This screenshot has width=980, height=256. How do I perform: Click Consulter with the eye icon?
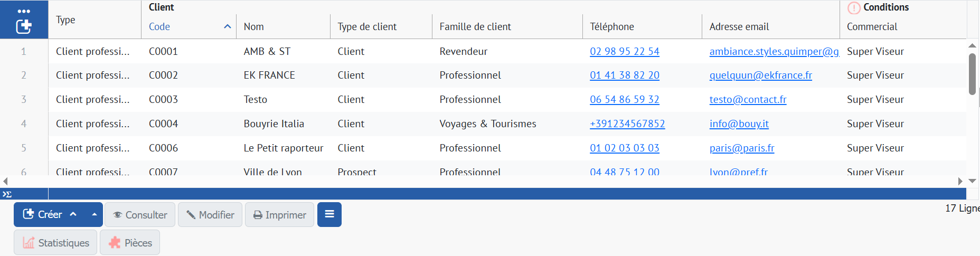[x=140, y=215]
